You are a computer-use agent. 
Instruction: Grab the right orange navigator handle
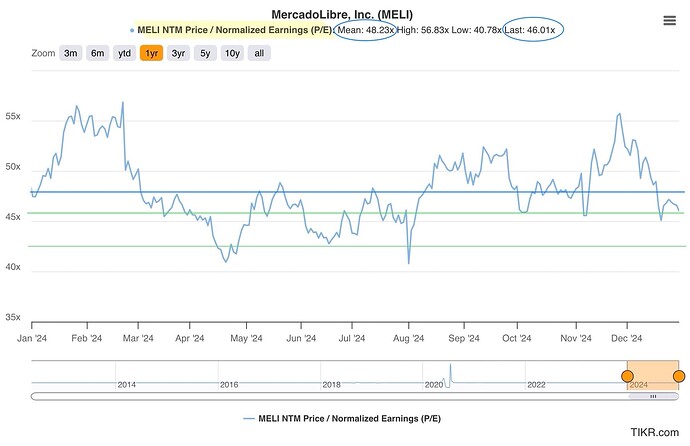click(679, 376)
